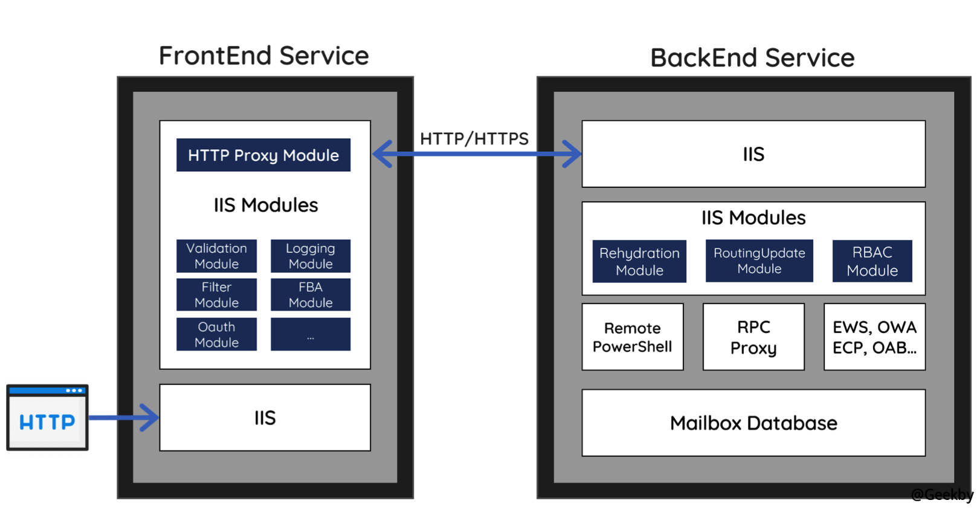Select the IIS box in FrontEnd Service

265,418
